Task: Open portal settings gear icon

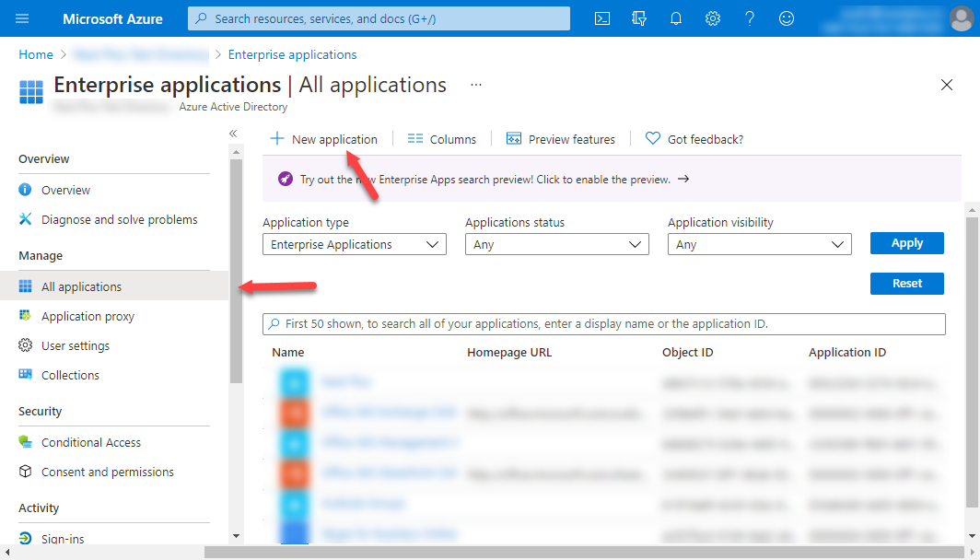Action: coord(713,18)
